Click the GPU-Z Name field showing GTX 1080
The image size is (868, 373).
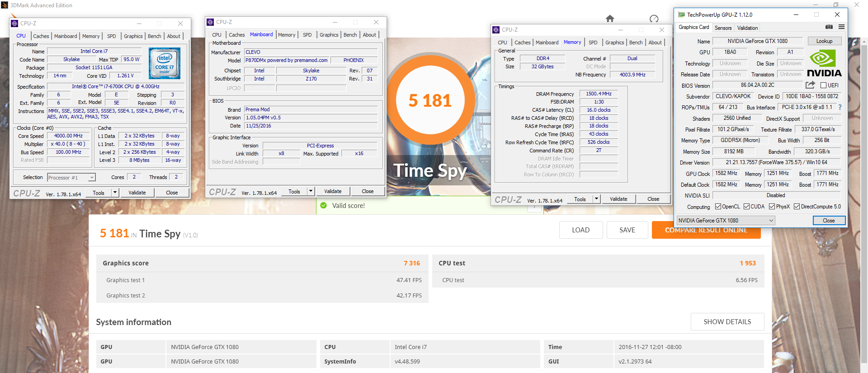click(758, 41)
